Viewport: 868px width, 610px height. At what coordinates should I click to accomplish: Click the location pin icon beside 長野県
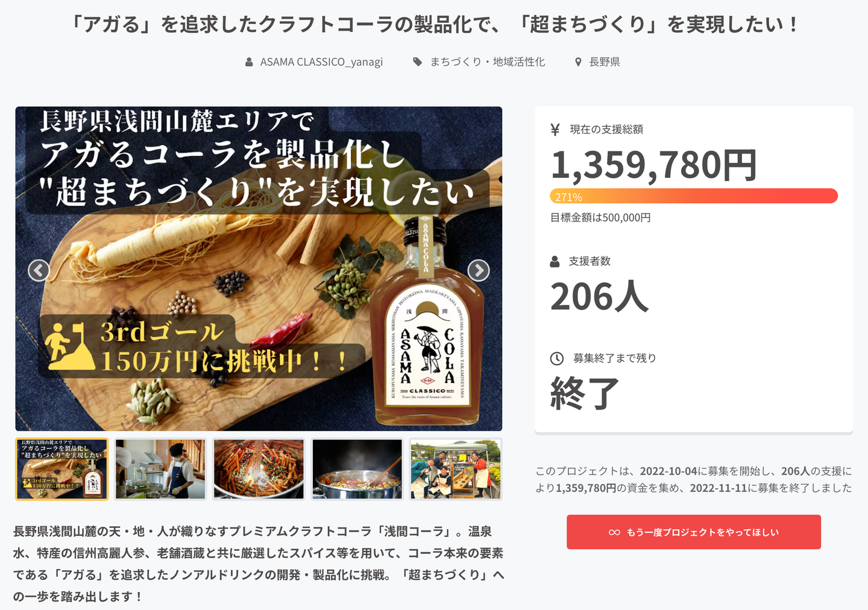(x=578, y=62)
